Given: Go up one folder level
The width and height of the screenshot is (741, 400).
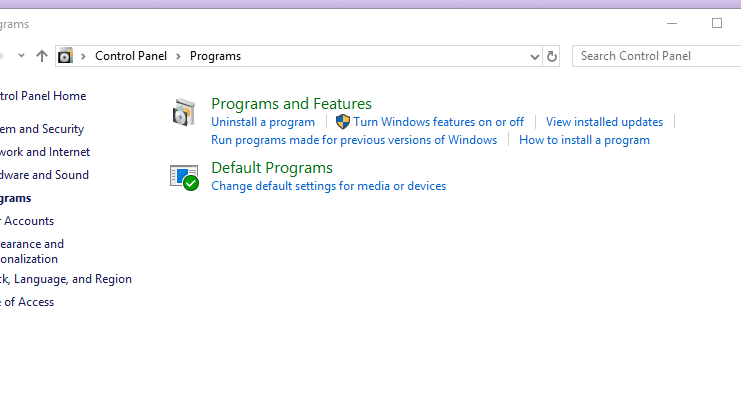Looking at the screenshot, I should 42,56.
